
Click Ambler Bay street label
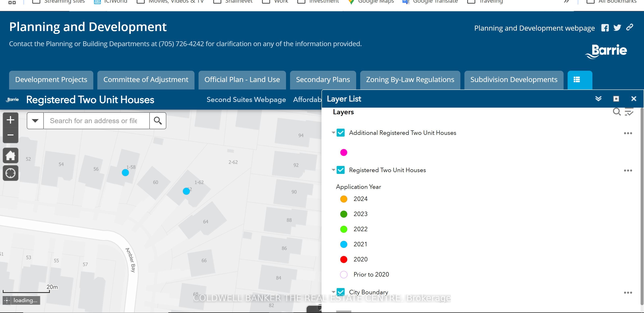click(131, 260)
